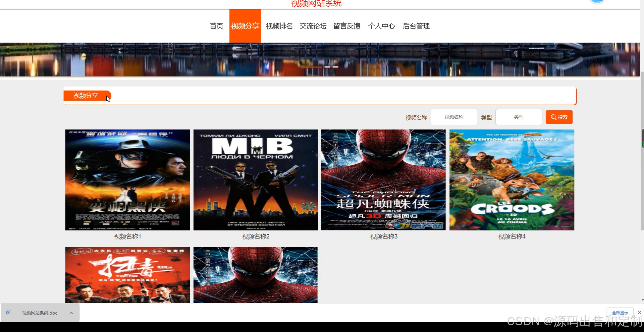The width and height of the screenshot is (644, 332).
Task: Open 交流论坛 from the navigation bar
Action: pyautogui.click(x=313, y=26)
